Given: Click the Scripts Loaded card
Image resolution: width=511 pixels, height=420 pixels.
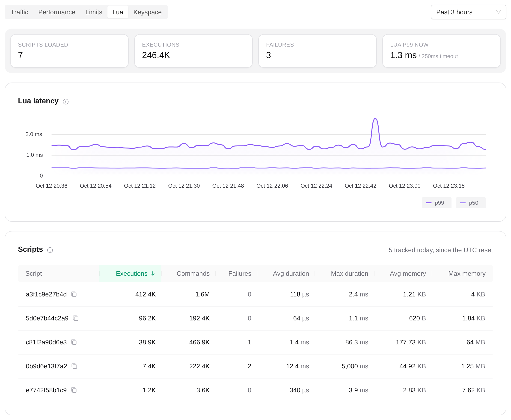Looking at the screenshot, I should [x=69, y=51].
